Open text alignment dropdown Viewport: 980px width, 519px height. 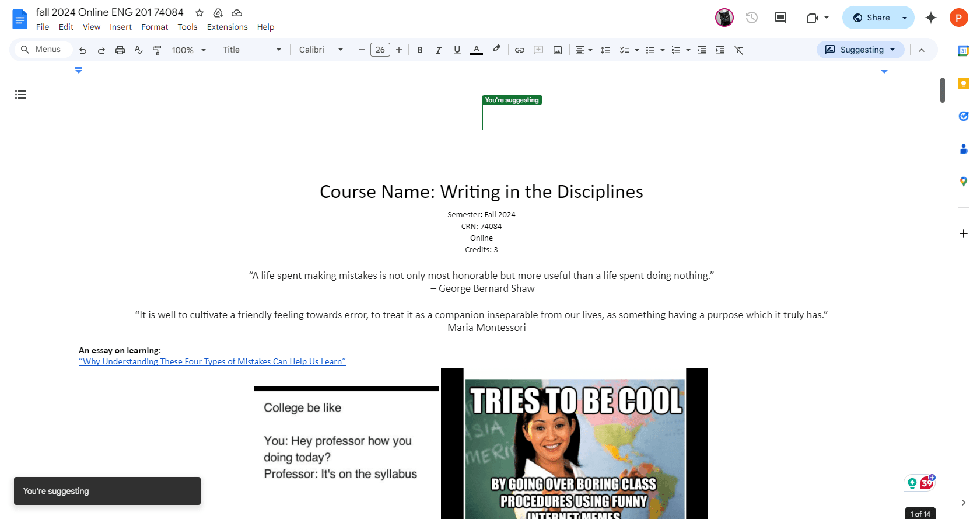[583, 50]
